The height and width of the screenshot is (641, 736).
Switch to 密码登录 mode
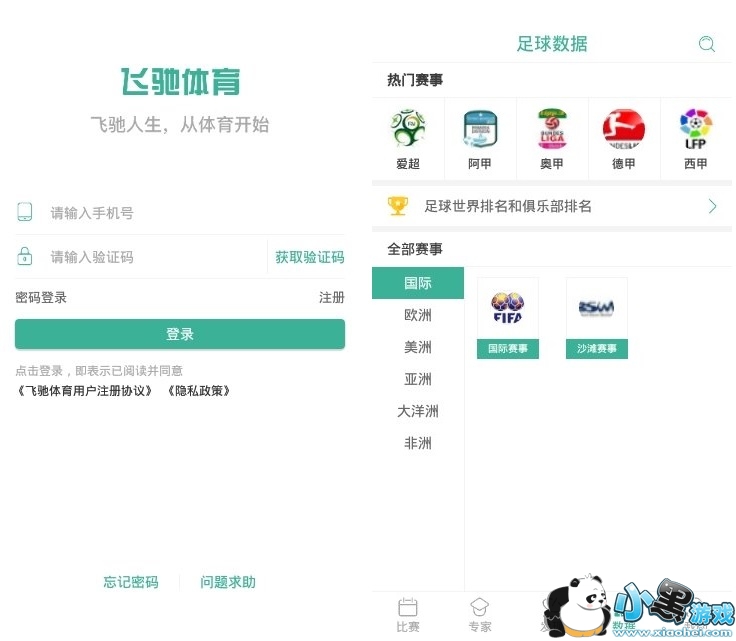(41, 298)
